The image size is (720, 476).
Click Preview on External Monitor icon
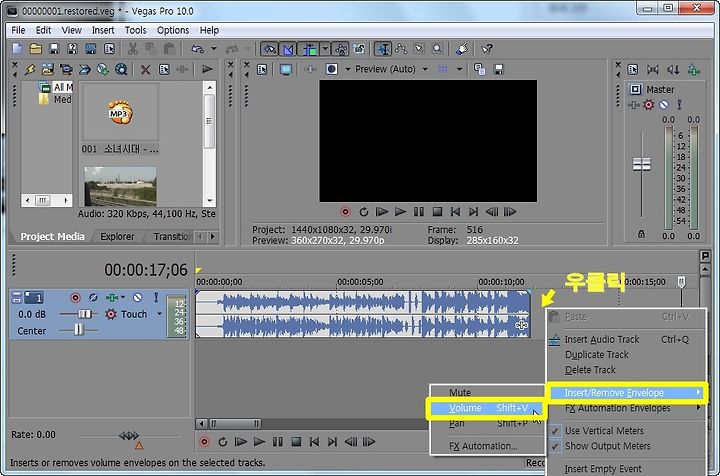coord(286,69)
